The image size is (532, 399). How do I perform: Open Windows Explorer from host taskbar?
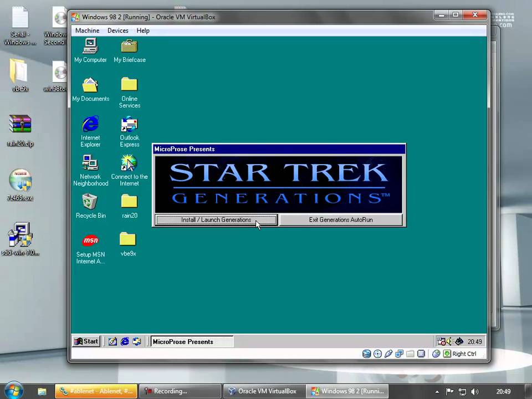[x=42, y=391]
